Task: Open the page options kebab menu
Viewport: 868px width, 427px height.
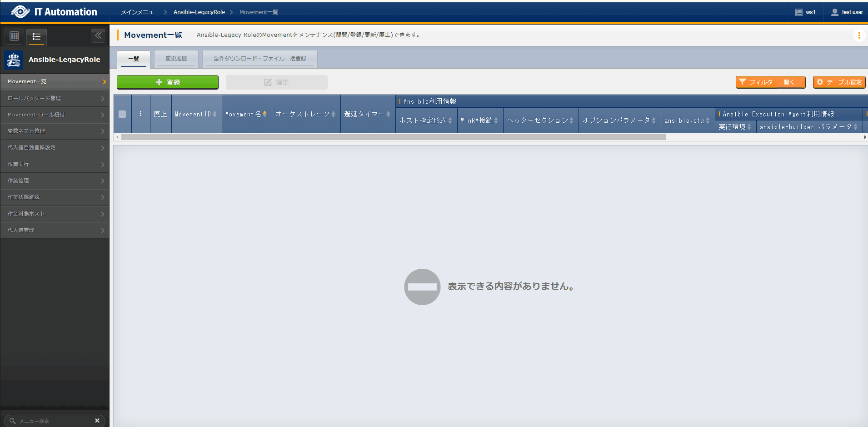Action: point(858,35)
